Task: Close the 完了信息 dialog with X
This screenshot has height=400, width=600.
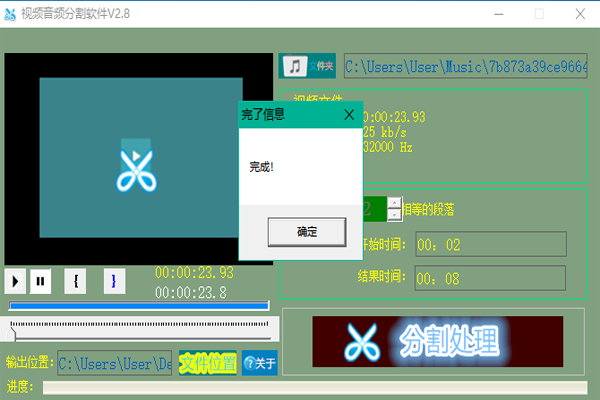Action: (x=349, y=115)
